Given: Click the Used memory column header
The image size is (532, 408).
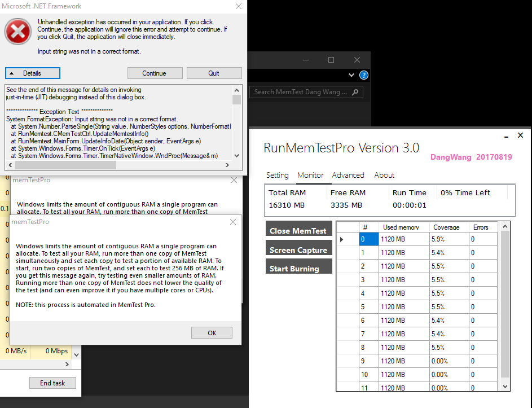Looking at the screenshot, I should (x=404, y=227).
